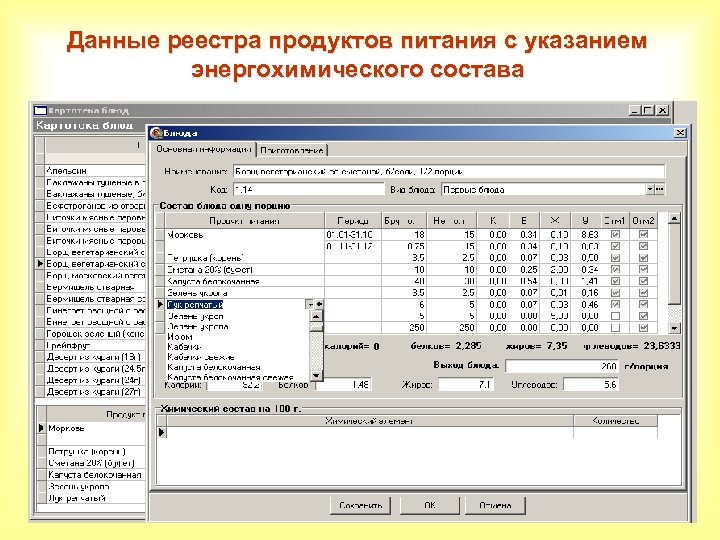Click the Картотека блюд window system icon
This screenshot has width=720, height=540.
coord(40,111)
